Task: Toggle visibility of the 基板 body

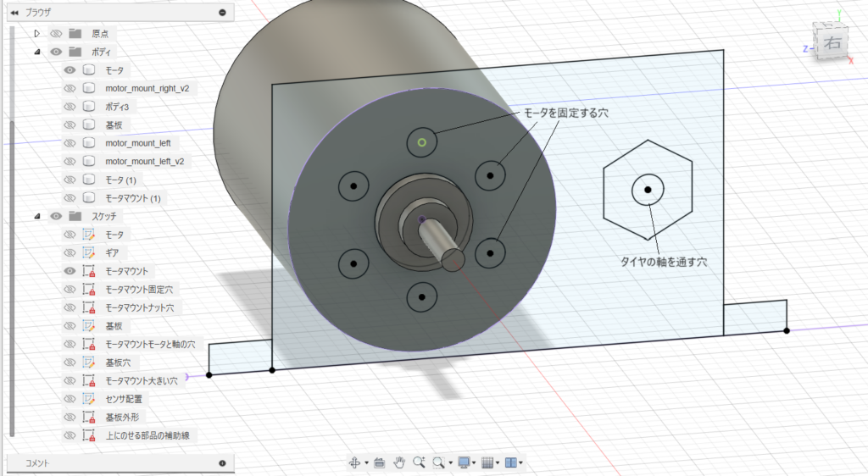Action: click(x=70, y=125)
